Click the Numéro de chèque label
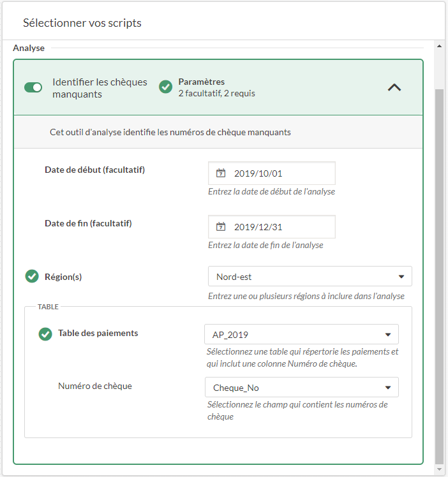448x477 pixels. click(94, 386)
